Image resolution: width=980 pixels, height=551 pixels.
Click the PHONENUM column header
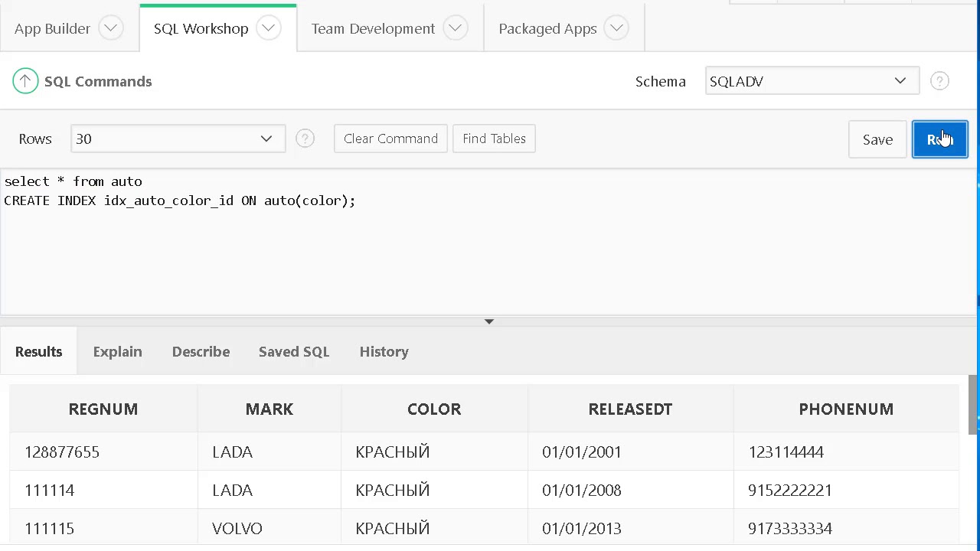[846, 409]
